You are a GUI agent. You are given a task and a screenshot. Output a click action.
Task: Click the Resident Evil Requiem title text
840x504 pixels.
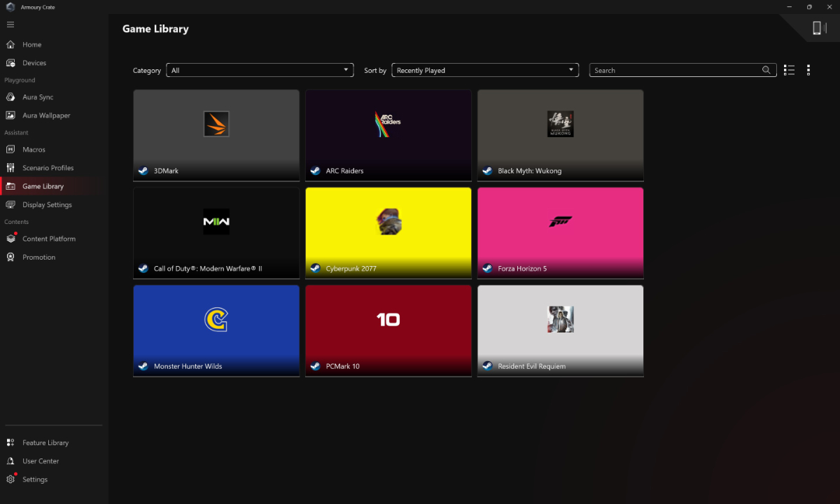click(531, 367)
